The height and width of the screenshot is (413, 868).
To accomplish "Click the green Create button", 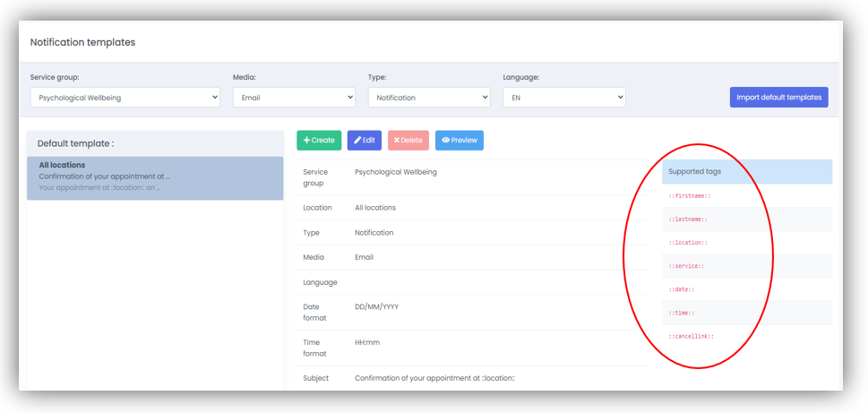I will click(x=319, y=141).
